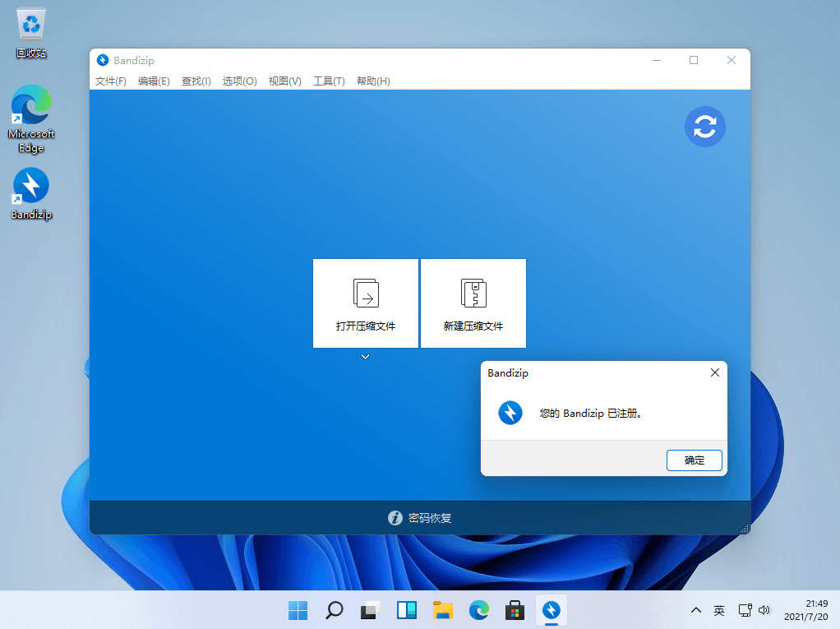The image size is (840, 629).
Task: Click the 您的 Bandizip 已注册 message text
Action: coord(591,413)
